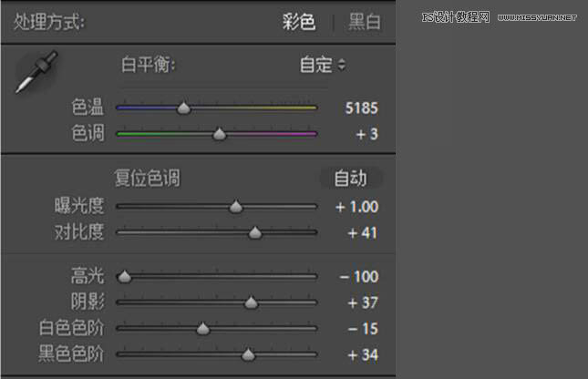
Task: Click the 自动 auto tone button
Action: point(350,178)
